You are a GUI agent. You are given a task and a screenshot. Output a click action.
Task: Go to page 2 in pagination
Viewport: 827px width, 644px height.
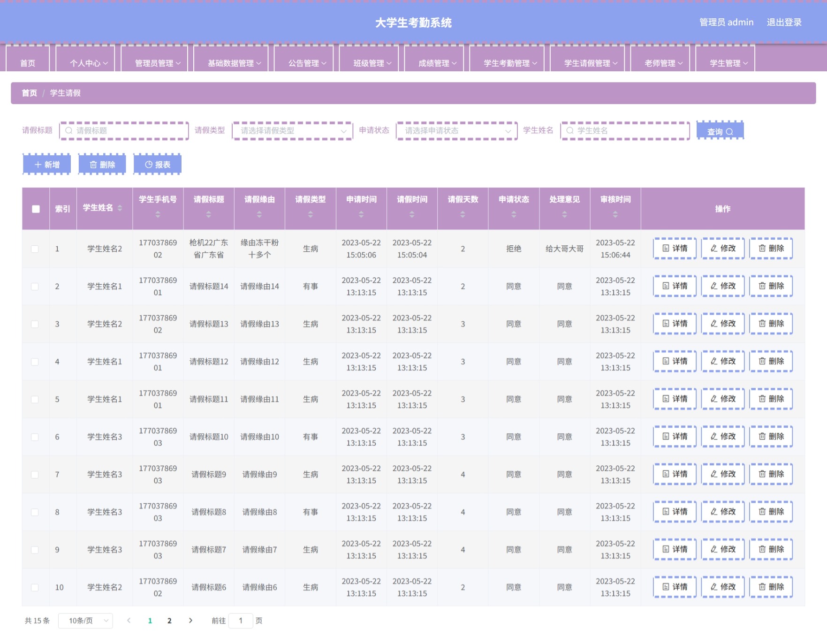[169, 621]
